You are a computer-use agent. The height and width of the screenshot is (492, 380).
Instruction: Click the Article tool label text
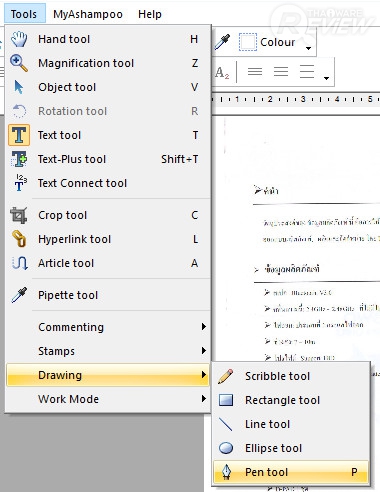[66, 263]
